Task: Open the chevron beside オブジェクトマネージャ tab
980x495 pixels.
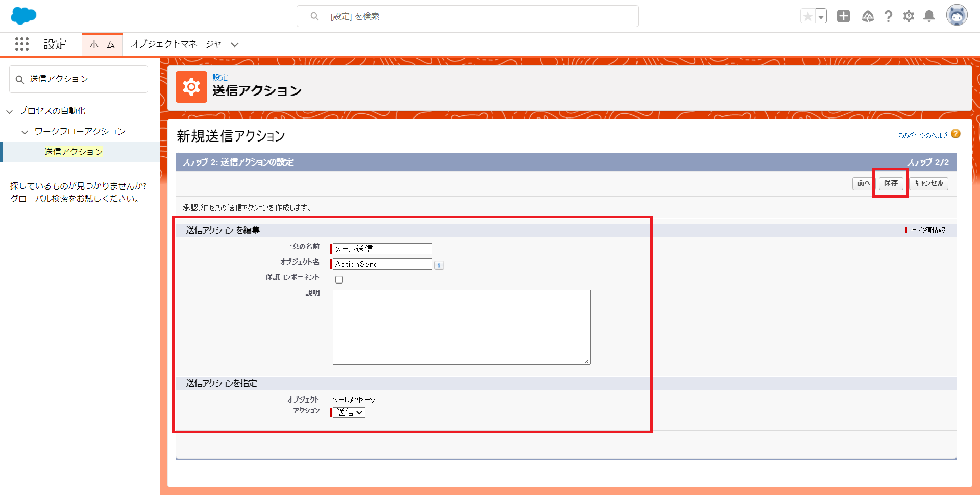Action: coord(235,45)
